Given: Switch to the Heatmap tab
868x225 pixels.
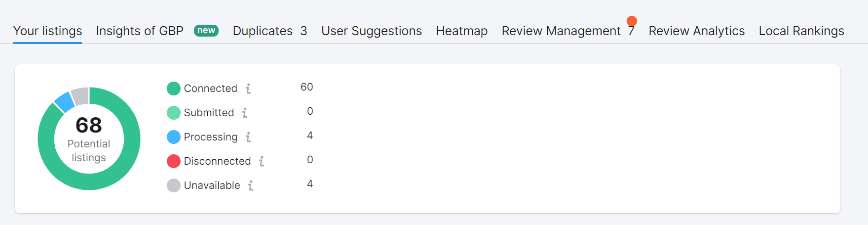Looking at the screenshot, I should [x=462, y=31].
